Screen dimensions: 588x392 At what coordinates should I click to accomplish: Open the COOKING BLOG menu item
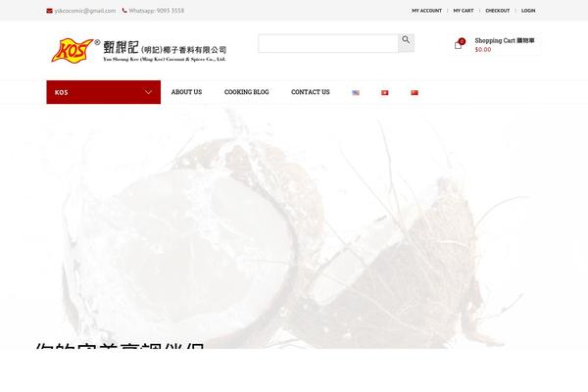click(x=246, y=92)
